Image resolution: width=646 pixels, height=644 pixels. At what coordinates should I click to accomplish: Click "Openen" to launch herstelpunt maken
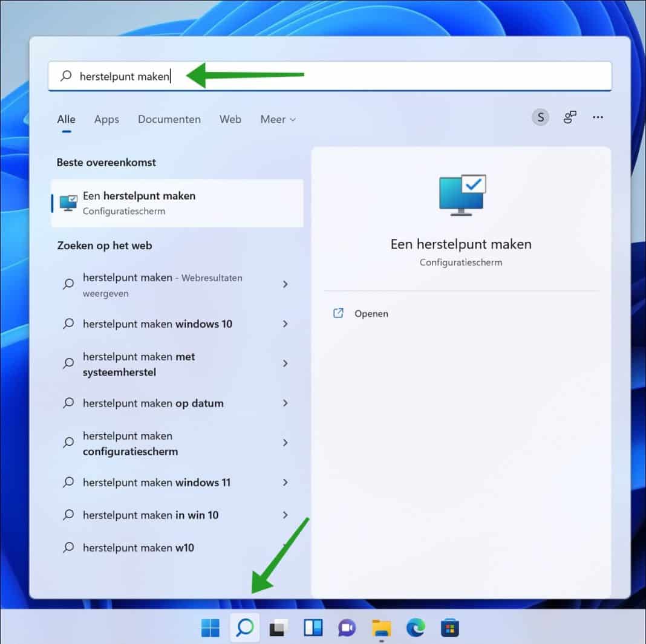[371, 313]
